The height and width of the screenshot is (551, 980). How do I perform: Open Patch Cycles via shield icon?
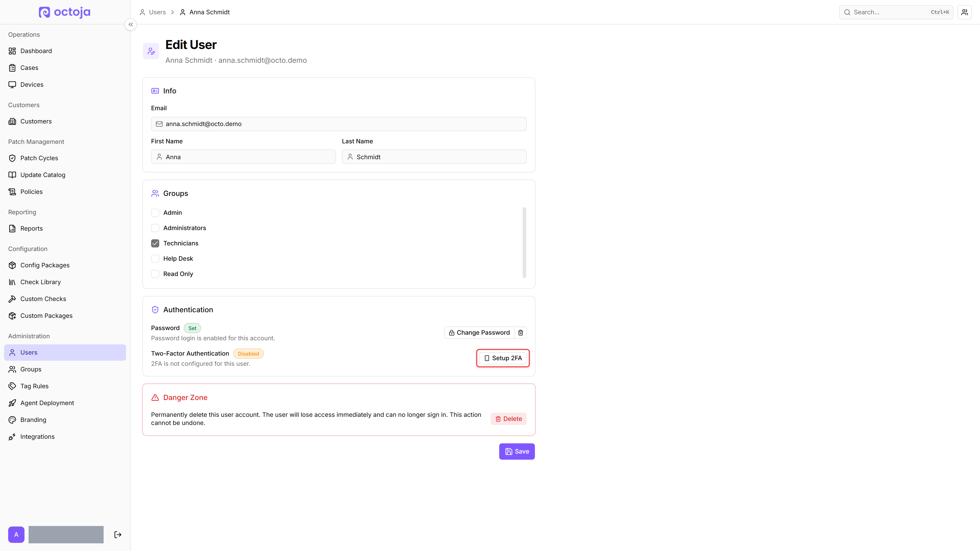(12, 158)
